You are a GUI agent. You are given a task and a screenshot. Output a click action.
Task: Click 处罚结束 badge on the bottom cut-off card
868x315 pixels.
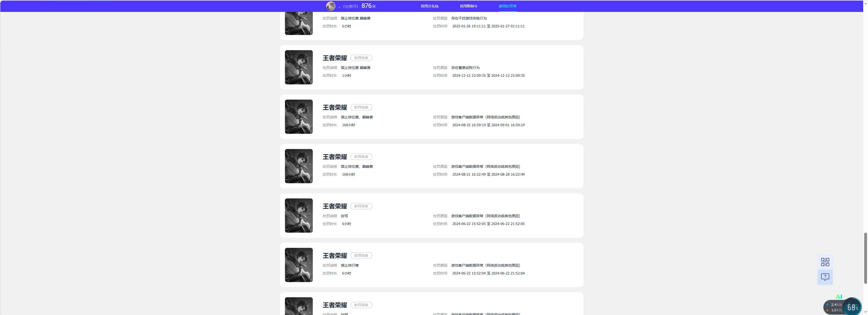click(x=361, y=305)
